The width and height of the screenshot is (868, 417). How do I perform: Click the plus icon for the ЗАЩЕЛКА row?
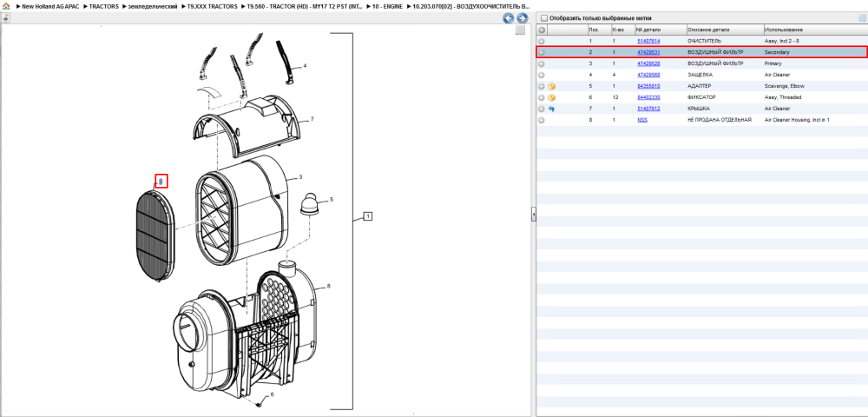[542, 75]
